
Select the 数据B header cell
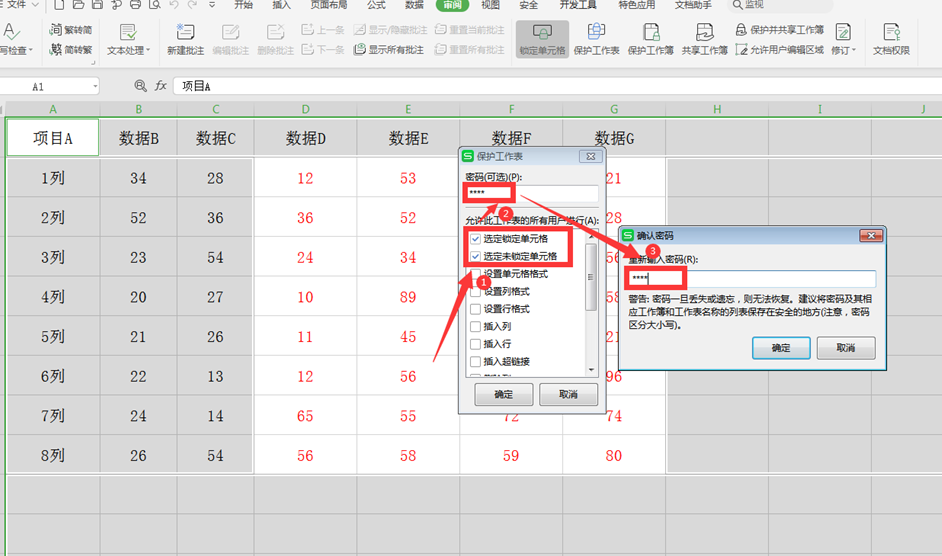[x=138, y=138]
